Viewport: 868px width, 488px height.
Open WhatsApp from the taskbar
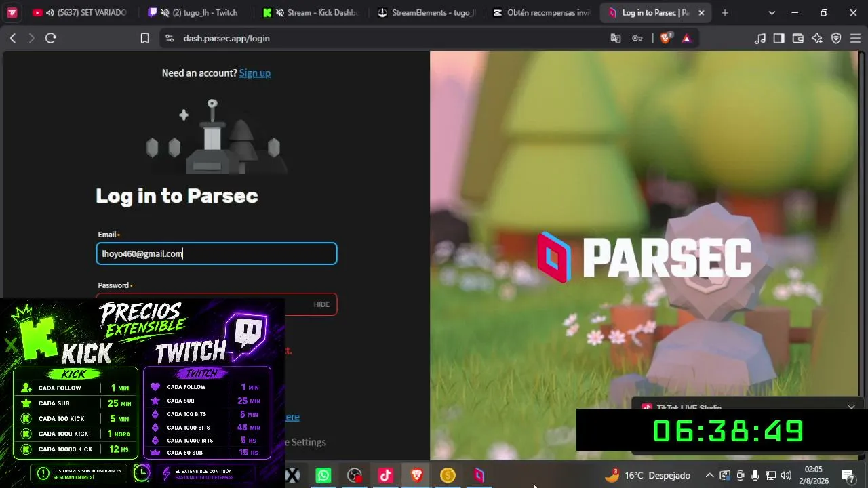tap(323, 475)
